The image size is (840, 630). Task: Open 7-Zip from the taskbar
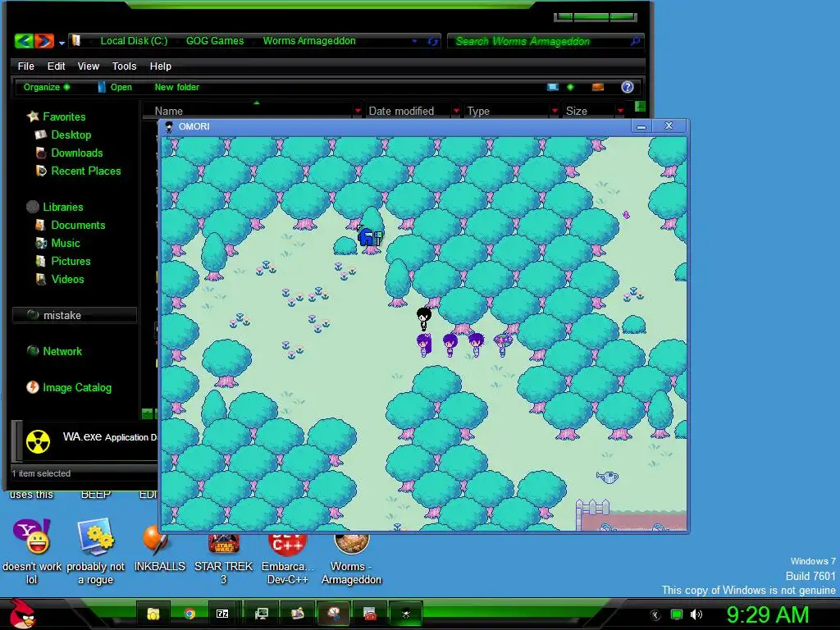click(222, 614)
